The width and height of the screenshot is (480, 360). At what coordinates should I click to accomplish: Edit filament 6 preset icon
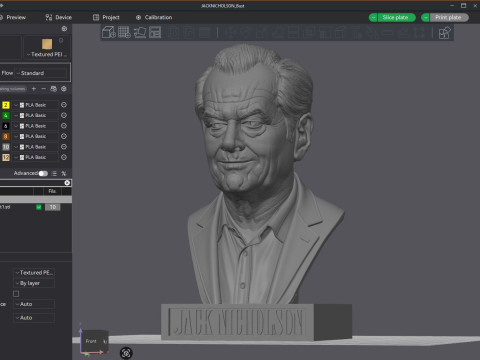[64, 126]
